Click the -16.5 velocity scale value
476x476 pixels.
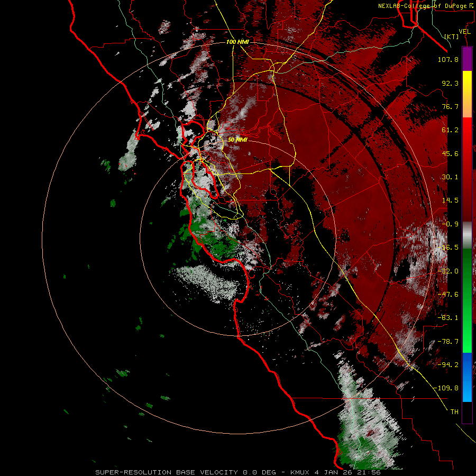coord(448,248)
